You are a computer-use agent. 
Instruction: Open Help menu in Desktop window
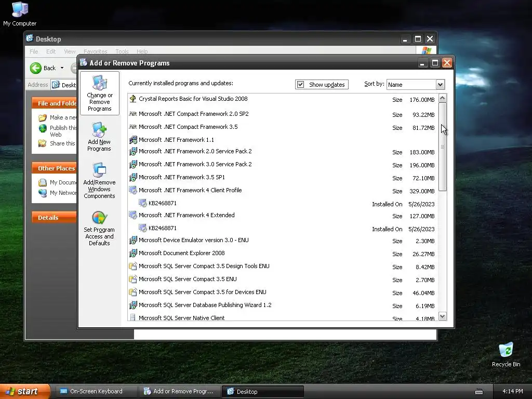pos(142,51)
